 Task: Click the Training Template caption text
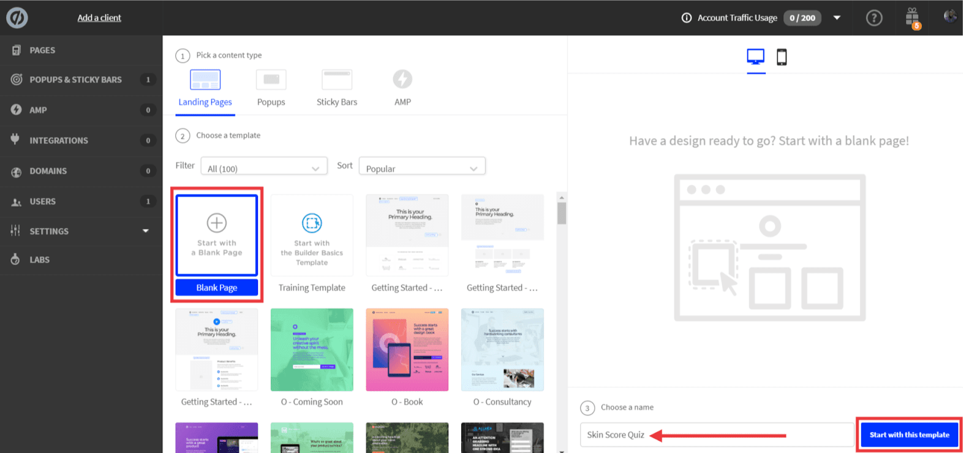click(x=312, y=287)
